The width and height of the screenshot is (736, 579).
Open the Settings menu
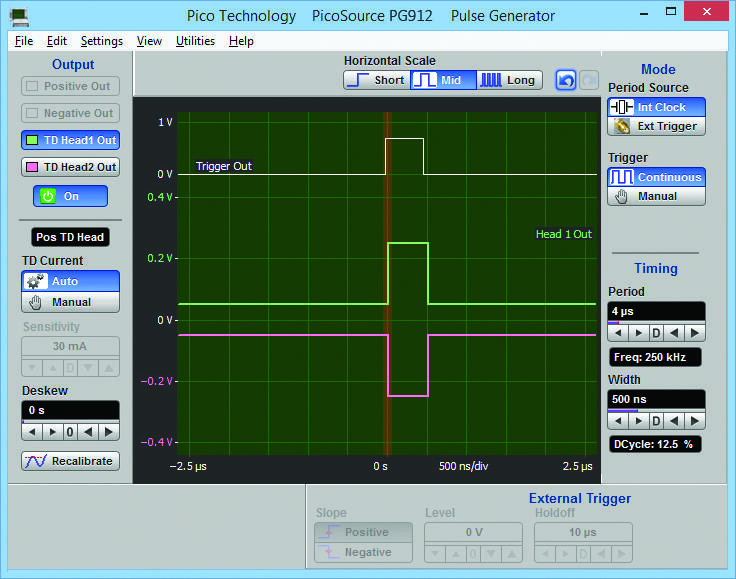coord(101,41)
